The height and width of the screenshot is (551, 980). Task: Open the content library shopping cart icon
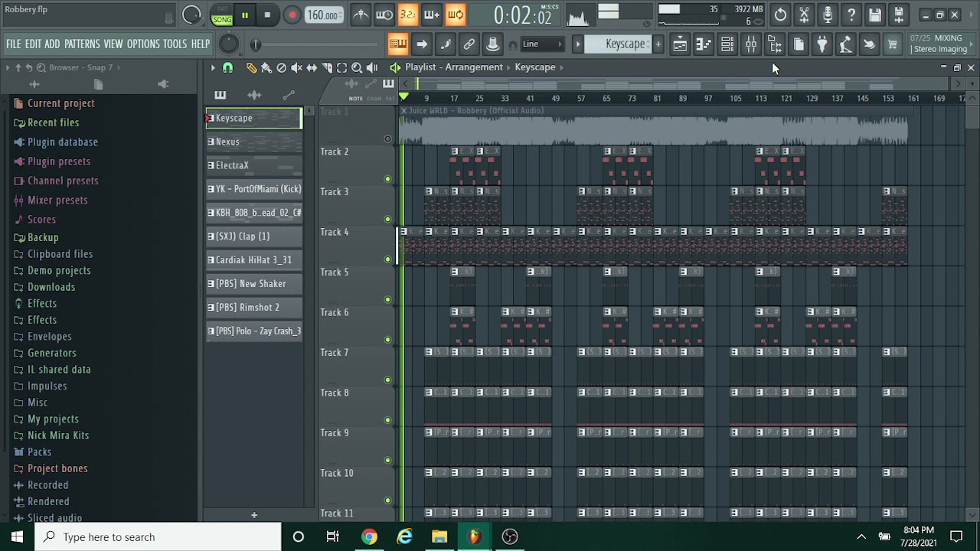click(x=893, y=44)
